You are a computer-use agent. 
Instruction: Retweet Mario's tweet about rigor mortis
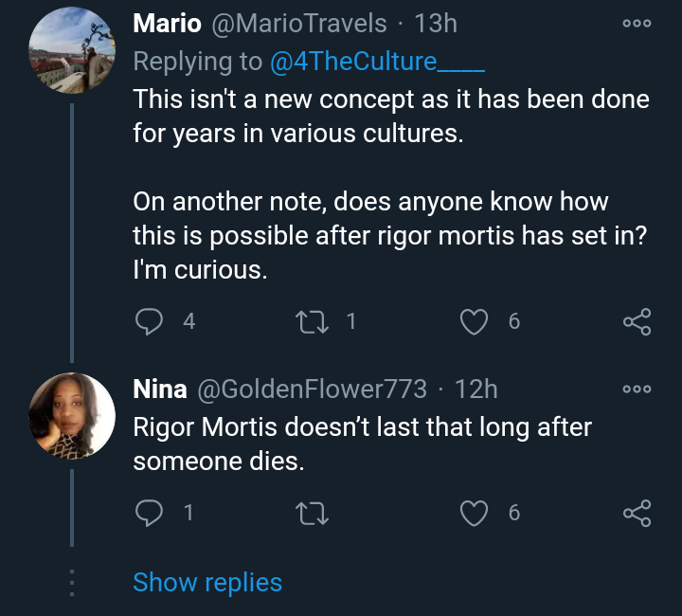tap(312, 321)
